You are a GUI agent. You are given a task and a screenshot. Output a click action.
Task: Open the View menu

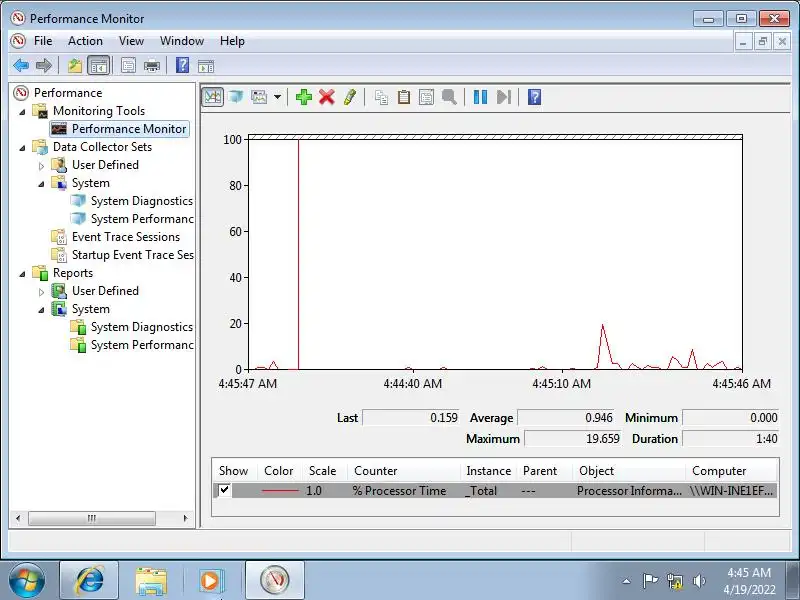(131, 41)
